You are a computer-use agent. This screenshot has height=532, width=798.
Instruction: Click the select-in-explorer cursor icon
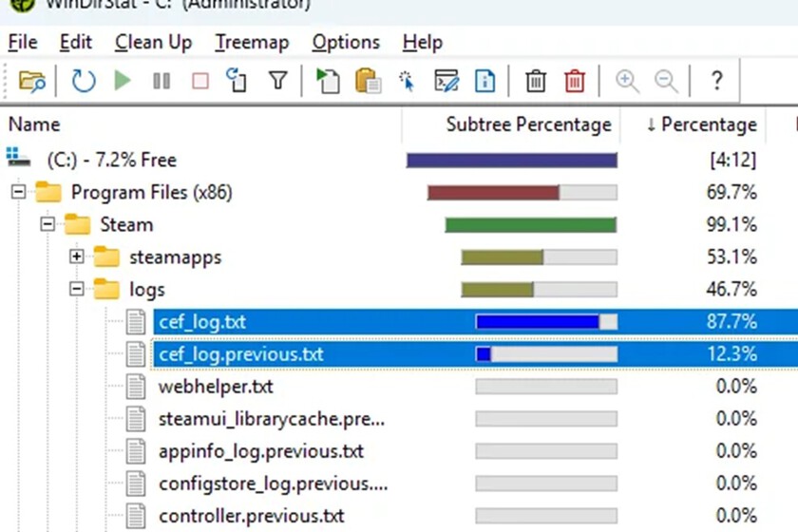click(x=407, y=82)
